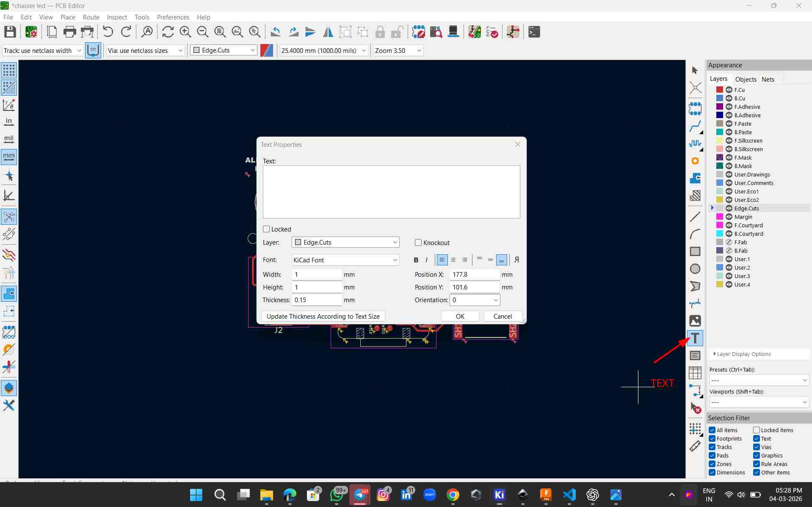The height and width of the screenshot is (507, 812).
Task: Switch units to inches
Action: coord(9,122)
